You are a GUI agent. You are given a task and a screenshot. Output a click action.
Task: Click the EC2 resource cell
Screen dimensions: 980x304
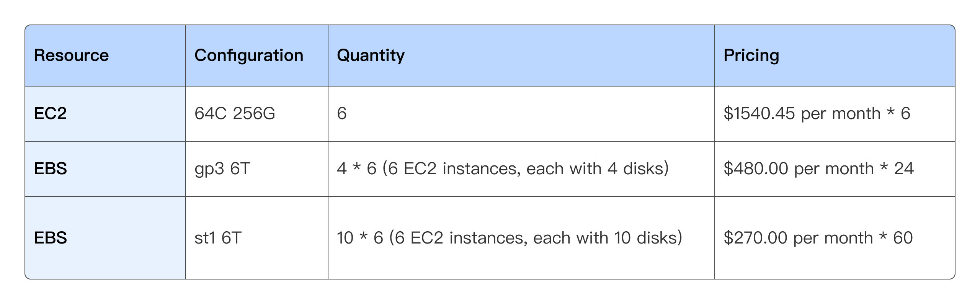[50, 114]
